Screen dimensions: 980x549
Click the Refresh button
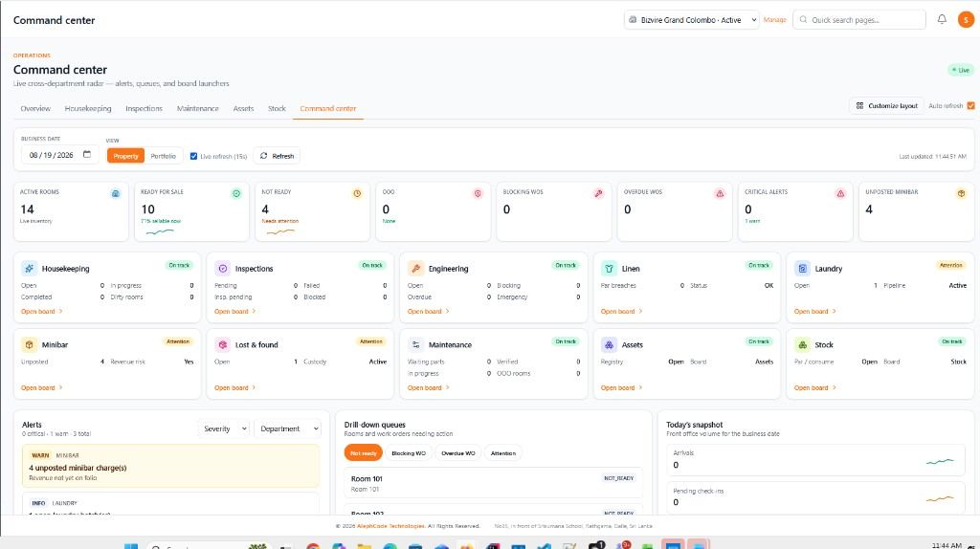pyautogui.click(x=277, y=156)
